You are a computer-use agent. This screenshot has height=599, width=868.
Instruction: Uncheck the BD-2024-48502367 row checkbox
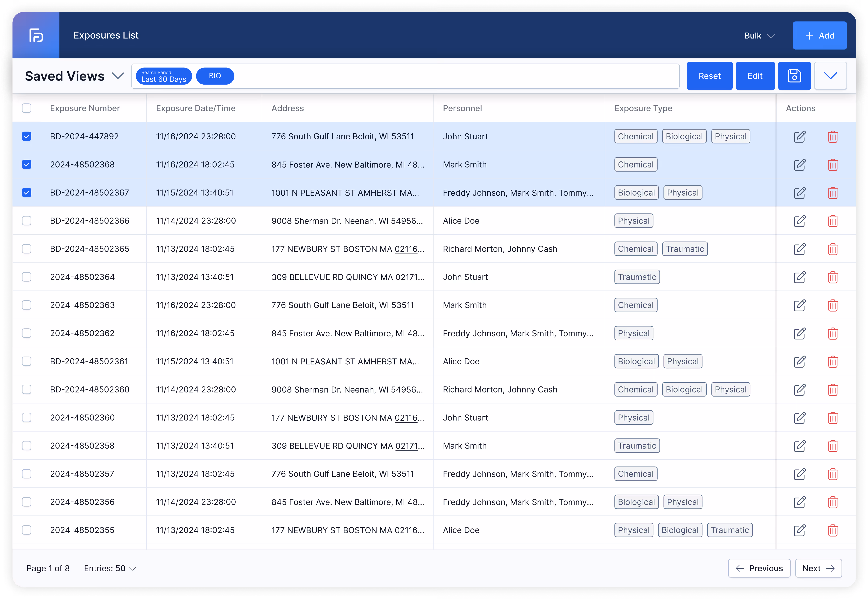tap(27, 193)
